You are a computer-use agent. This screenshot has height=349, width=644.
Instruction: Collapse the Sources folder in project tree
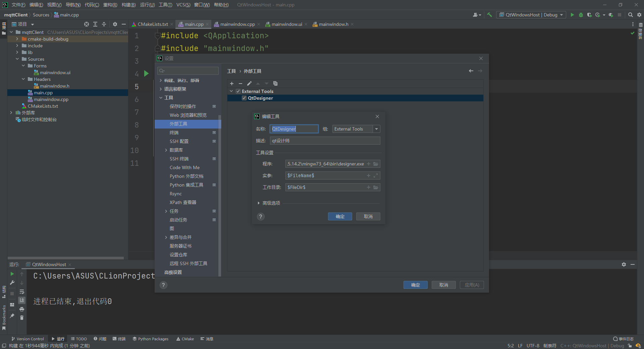pyautogui.click(x=17, y=59)
